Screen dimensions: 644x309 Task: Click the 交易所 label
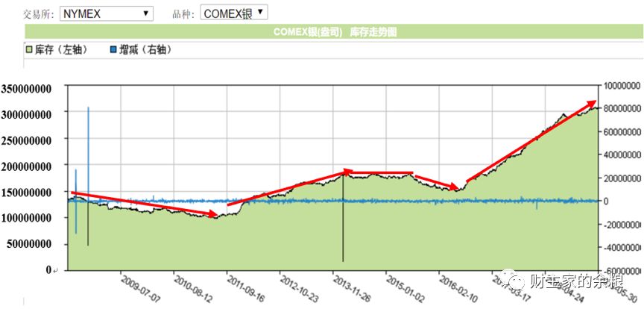pos(38,14)
